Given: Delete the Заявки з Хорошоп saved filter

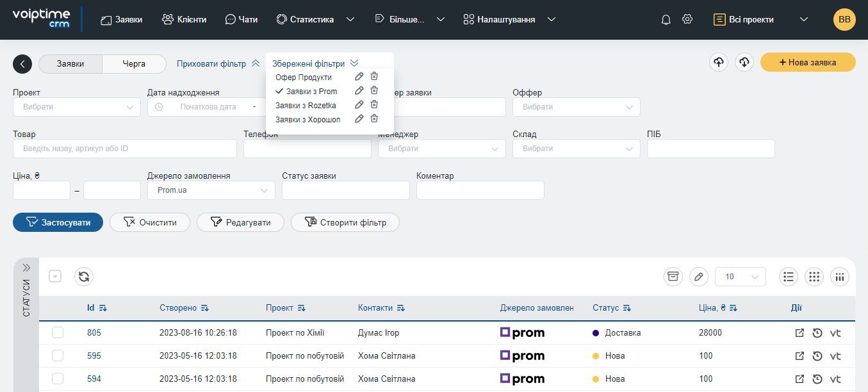Looking at the screenshot, I should click(x=374, y=119).
